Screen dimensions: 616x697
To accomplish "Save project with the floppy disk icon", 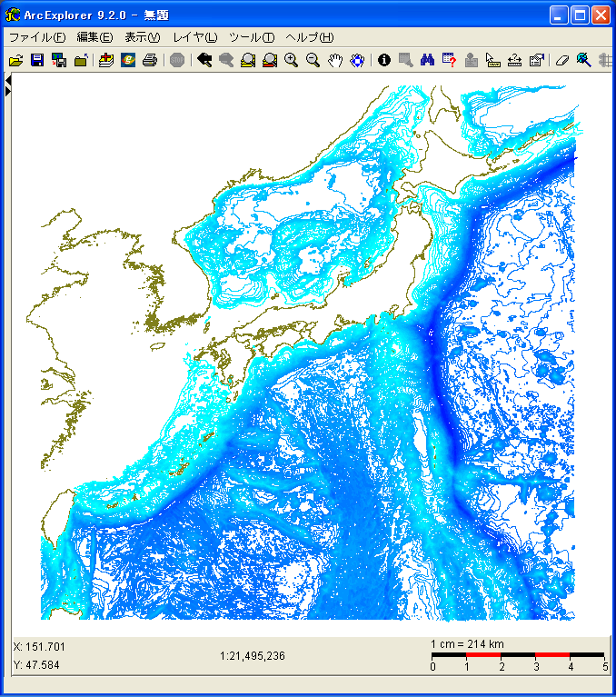I will coord(37,61).
